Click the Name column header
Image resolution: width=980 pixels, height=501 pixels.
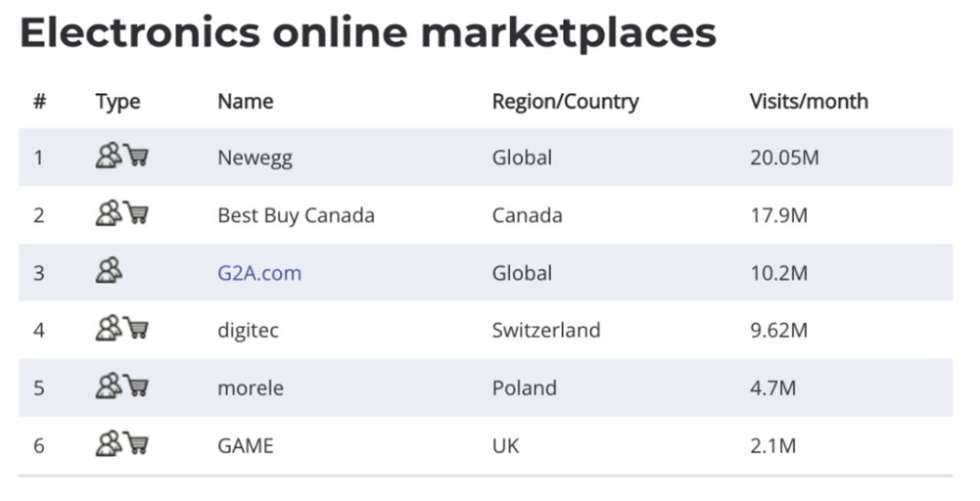click(245, 101)
